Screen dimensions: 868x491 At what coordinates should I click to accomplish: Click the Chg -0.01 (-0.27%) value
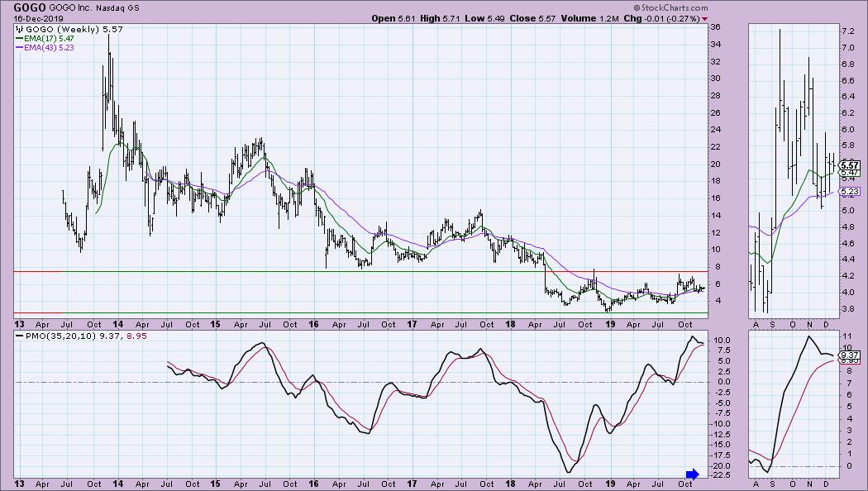coord(662,18)
